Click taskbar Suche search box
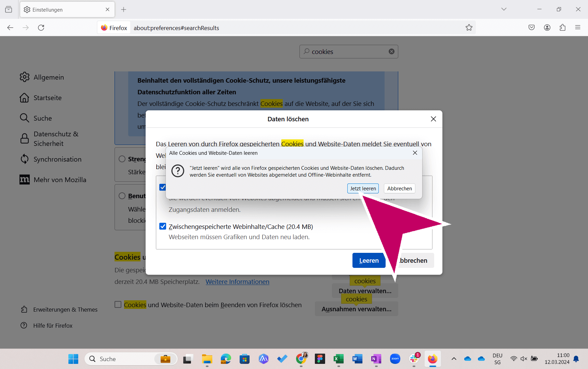Viewport: 588px width, 369px height. pyautogui.click(x=131, y=359)
